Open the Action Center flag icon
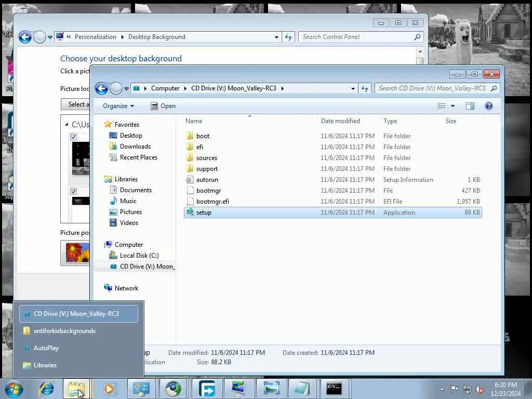This screenshot has width=532, height=399. pyautogui.click(x=454, y=389)
